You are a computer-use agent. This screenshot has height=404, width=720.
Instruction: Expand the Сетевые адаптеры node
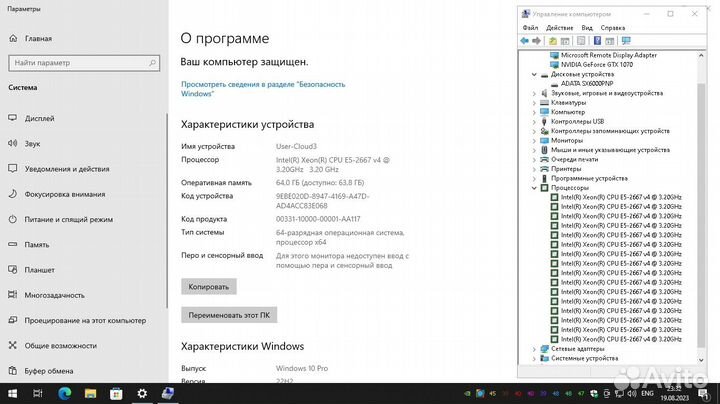click(534, 349)
